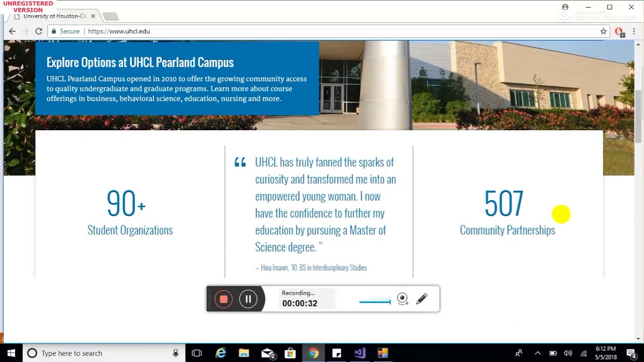The width and height of the screenshot is (644, 362).
Task: Click the Type here to search box
Action: point(103,353)
